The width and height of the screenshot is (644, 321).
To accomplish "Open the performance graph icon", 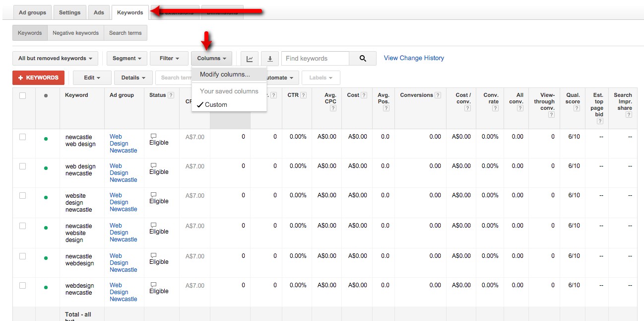I will [250, 58].
